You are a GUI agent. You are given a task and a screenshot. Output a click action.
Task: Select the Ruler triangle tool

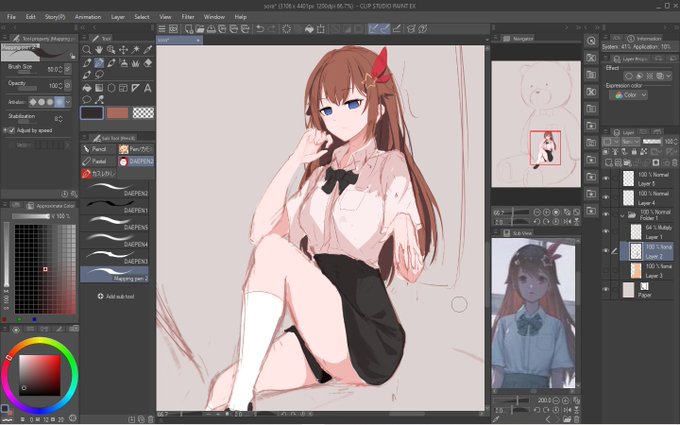(135, 88)
